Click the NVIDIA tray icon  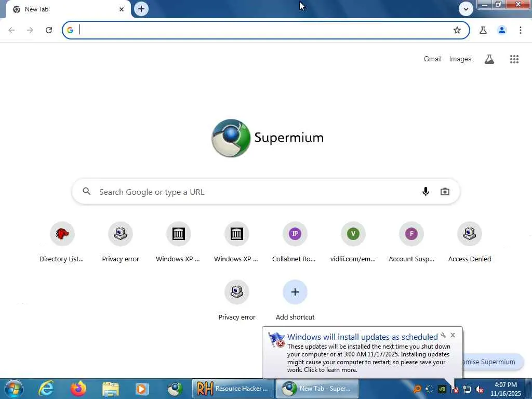point(442,389)
